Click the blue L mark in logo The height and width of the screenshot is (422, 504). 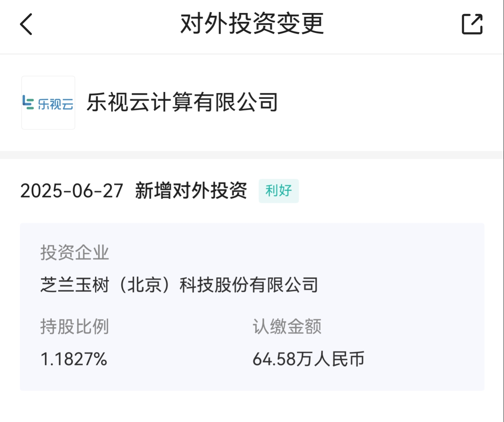28,103
